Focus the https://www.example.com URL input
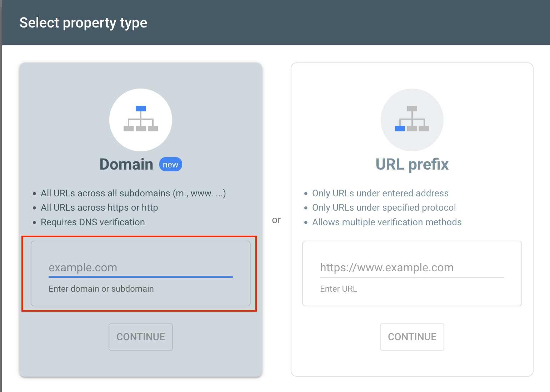The height and width of the screenshot is (392, 550). [x=412, y=268]
